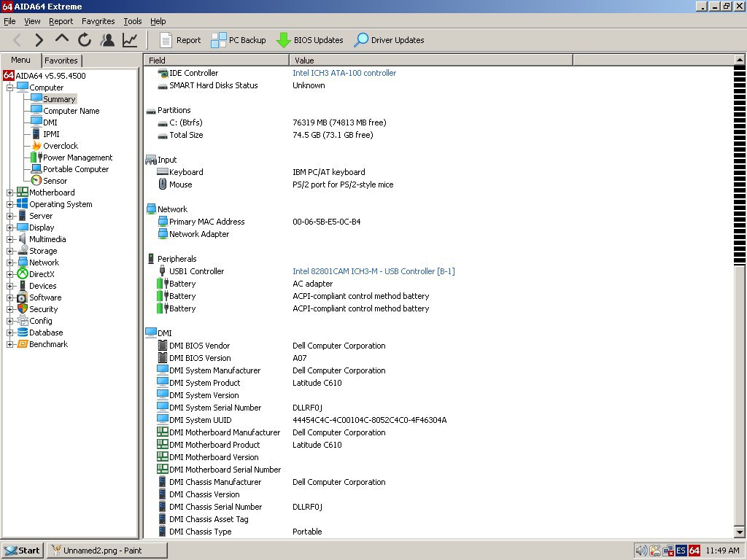
Task: Click the Portable Computer laptop icon
Action: [36, 169]
